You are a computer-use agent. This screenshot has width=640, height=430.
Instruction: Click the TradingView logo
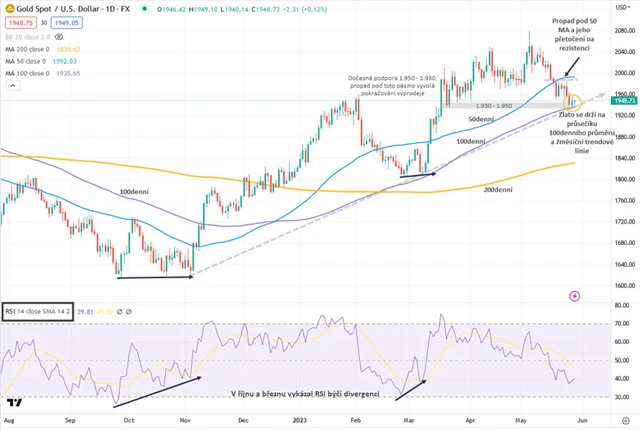pyautogui.click(x=14, y=404)
